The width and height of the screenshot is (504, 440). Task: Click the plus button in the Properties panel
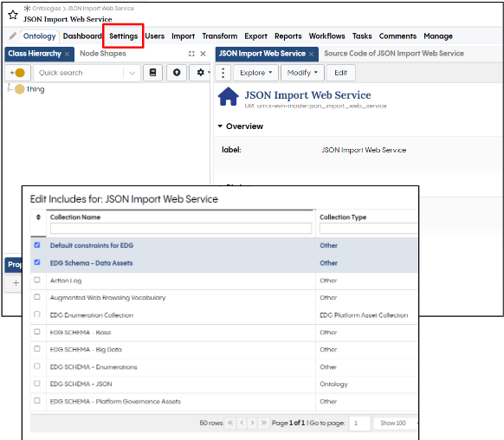[x=16, y=283]
